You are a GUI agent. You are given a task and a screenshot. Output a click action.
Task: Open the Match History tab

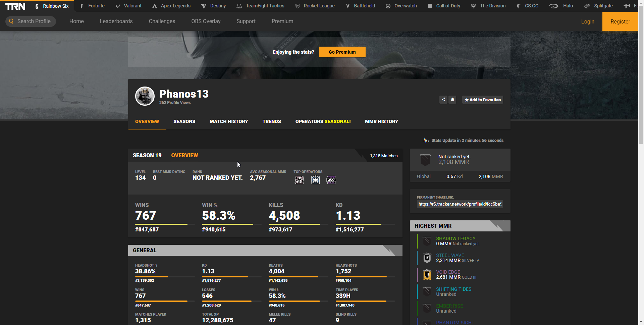coord(229,121)
